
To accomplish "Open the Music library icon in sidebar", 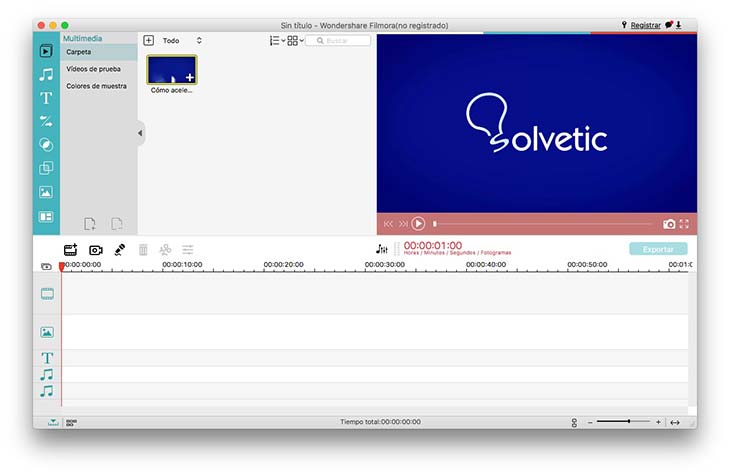I will 46,75.
